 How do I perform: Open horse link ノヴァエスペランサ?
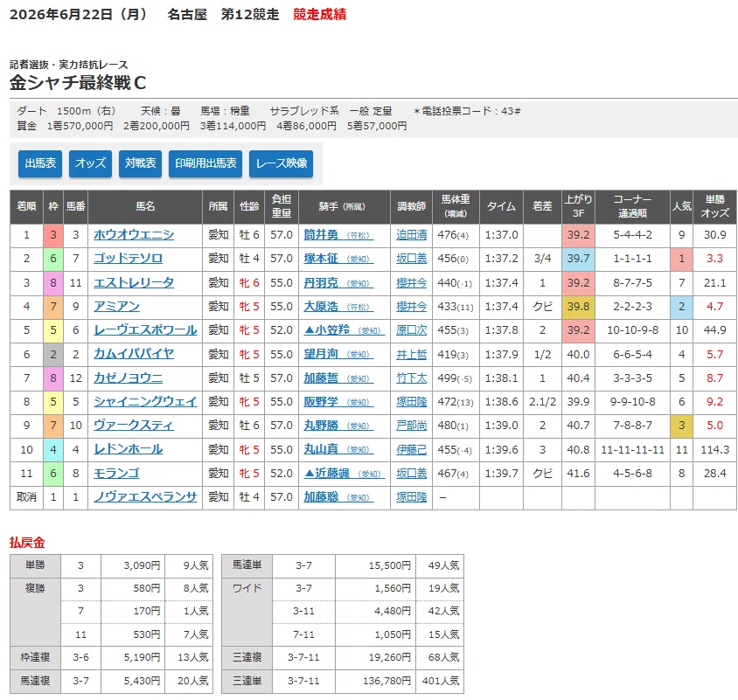145,496
